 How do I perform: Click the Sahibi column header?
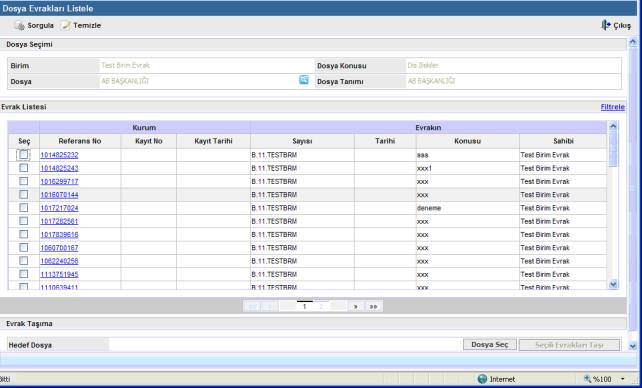pyautogui.click(x=563, y=141)
